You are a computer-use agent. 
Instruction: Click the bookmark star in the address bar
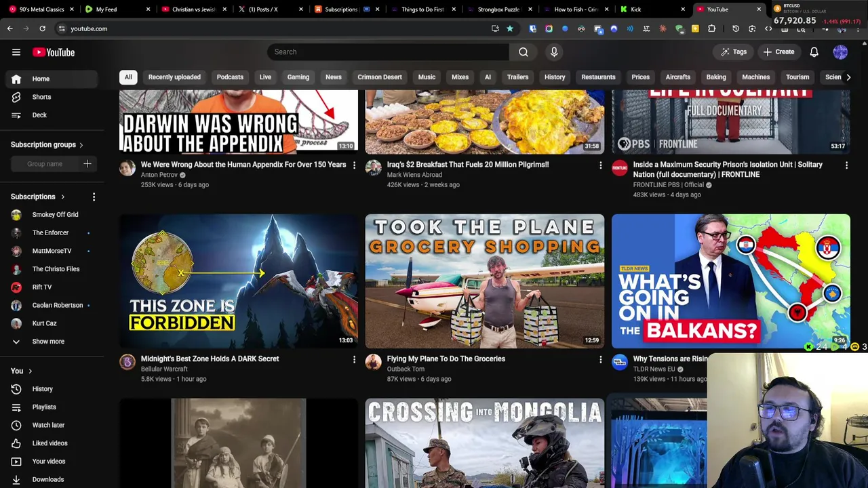coord(510,28)
